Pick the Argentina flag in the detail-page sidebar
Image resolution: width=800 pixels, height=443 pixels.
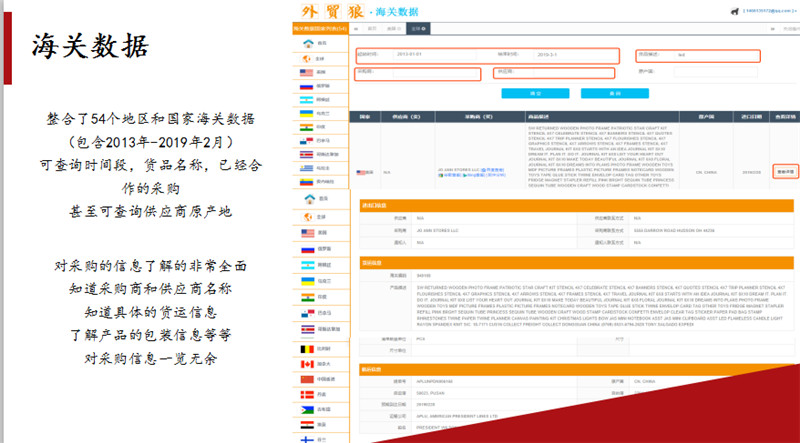tap(308, 265)
